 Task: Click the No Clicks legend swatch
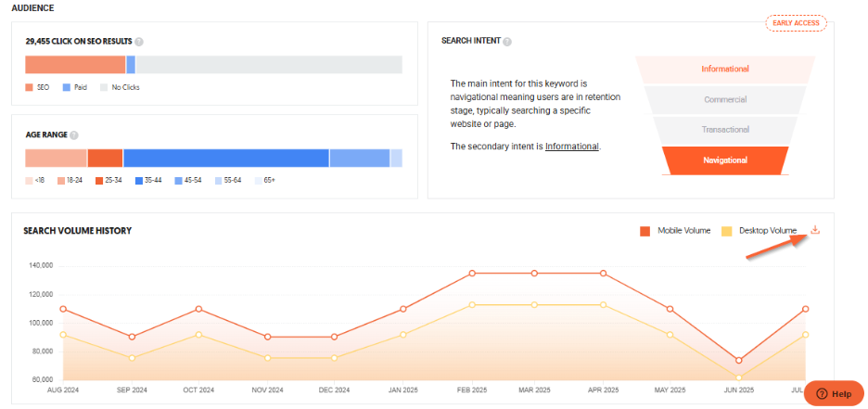[x=104, y=87]
